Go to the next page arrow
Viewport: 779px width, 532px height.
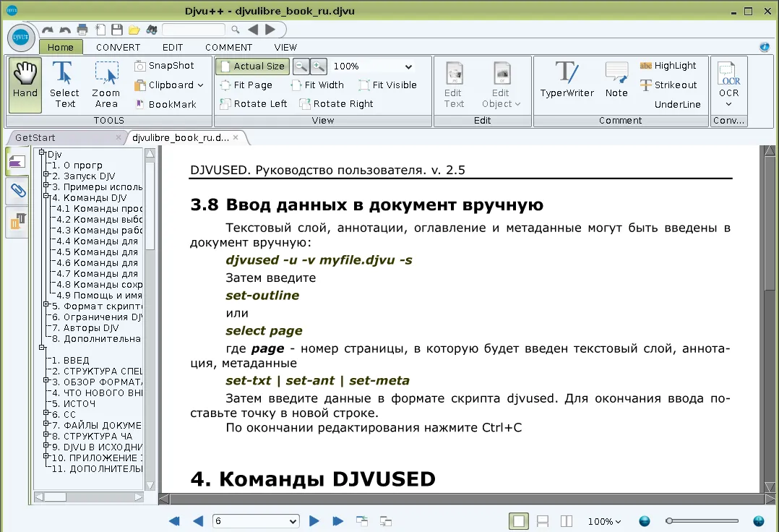(x=314, y=521)
